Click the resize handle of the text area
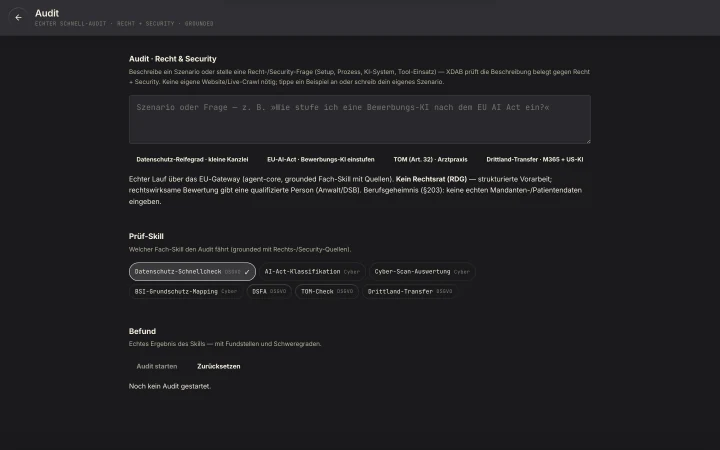Image resolution: width=720 pixels, height=450 pixels. point(587,141)
